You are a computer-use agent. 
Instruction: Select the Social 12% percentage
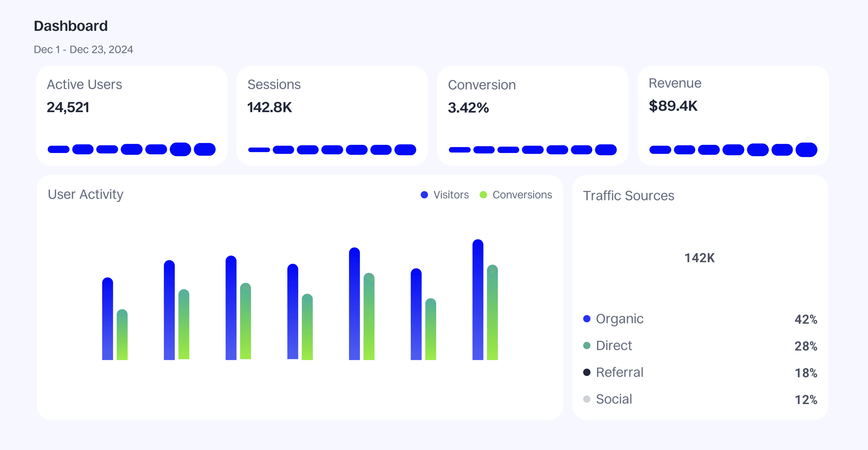pos(806,400)
